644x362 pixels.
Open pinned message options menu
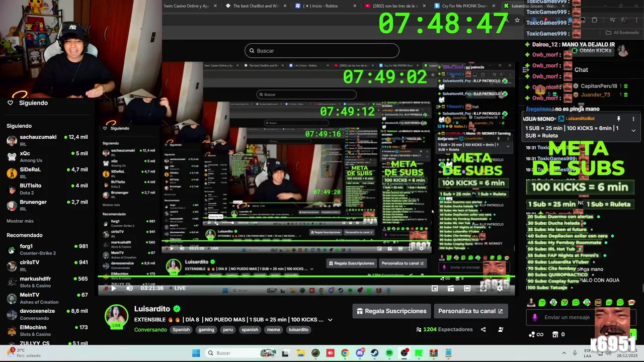pyautogui.click(x=633, y=119)
